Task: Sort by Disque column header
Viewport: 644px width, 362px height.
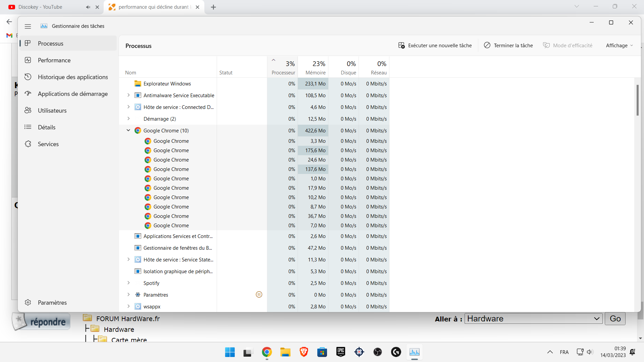Action: [x=343, y=67]
